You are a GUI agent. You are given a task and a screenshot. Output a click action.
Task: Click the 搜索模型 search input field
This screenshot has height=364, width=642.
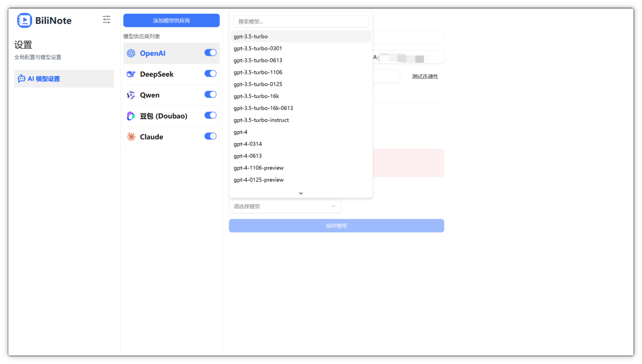tap(301, 21)
